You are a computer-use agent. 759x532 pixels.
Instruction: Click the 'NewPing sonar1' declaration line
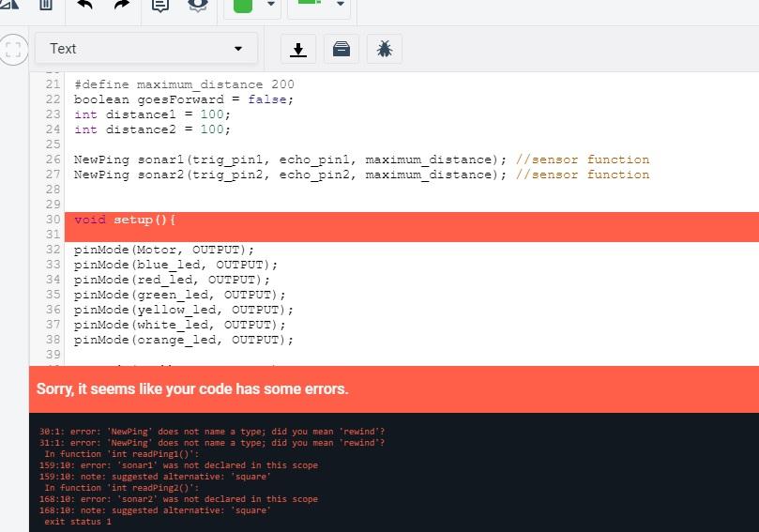click(290, 160)
